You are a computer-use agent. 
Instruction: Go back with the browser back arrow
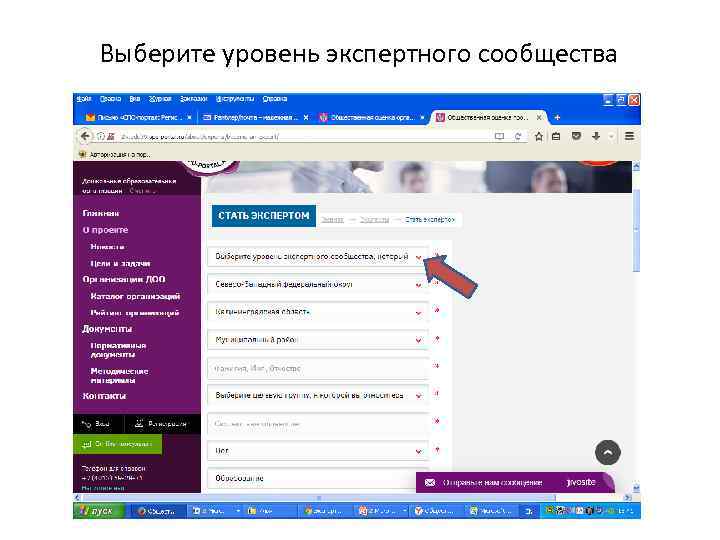pos(85,136)
